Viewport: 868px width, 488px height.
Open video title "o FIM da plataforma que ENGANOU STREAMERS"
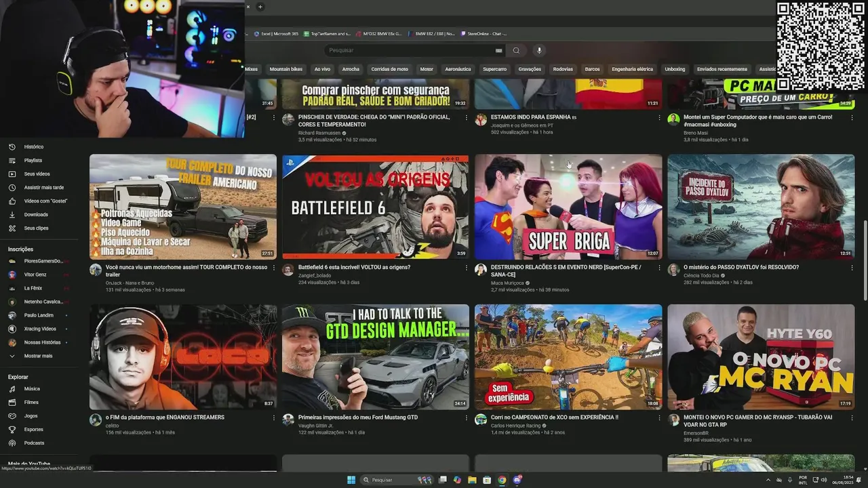[x=165, y=418]
